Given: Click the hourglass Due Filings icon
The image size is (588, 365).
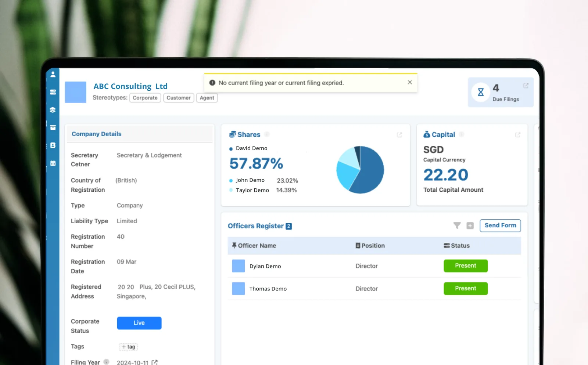Looking at the screenshot, I should point(481,92).
